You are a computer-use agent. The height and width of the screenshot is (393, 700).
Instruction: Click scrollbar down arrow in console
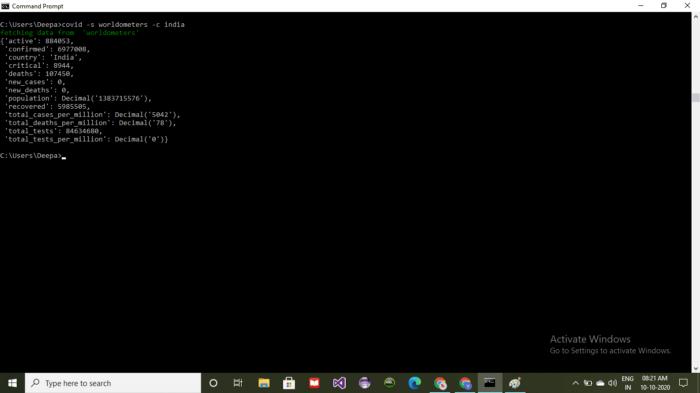pyautogui.click(x=696, y=368)
